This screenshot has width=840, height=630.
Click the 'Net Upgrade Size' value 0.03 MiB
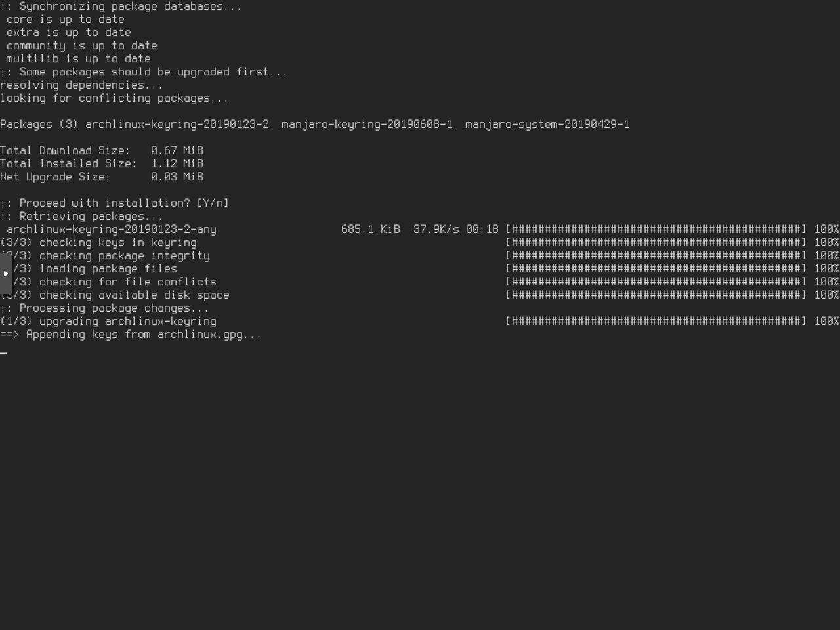177,177
